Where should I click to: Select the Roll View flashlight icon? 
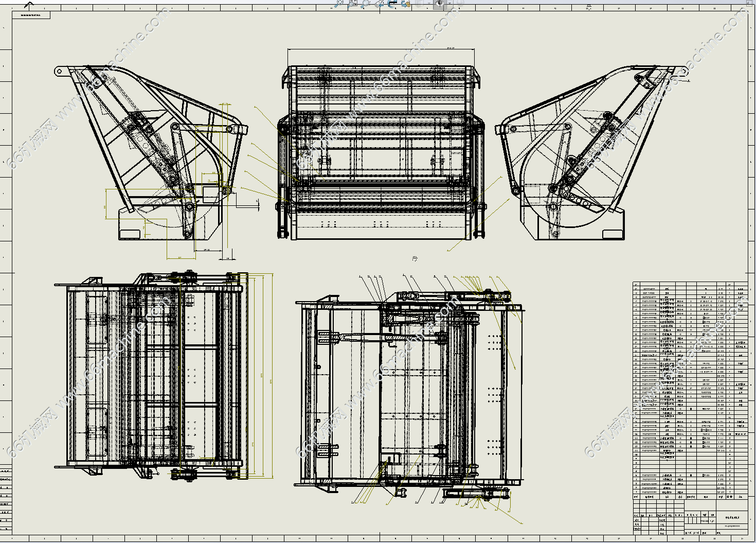[x=379, y=4]
